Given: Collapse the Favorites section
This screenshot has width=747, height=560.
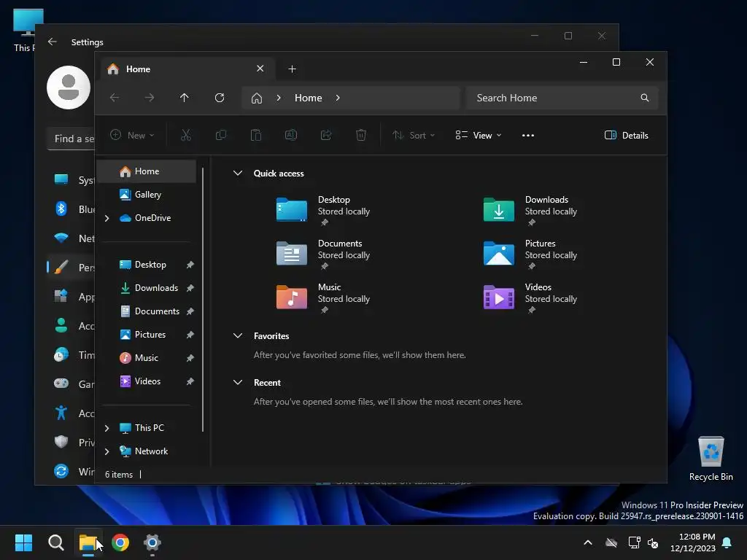Looking at the screenshot, I should pyautogui.click(x=238, y=335).
